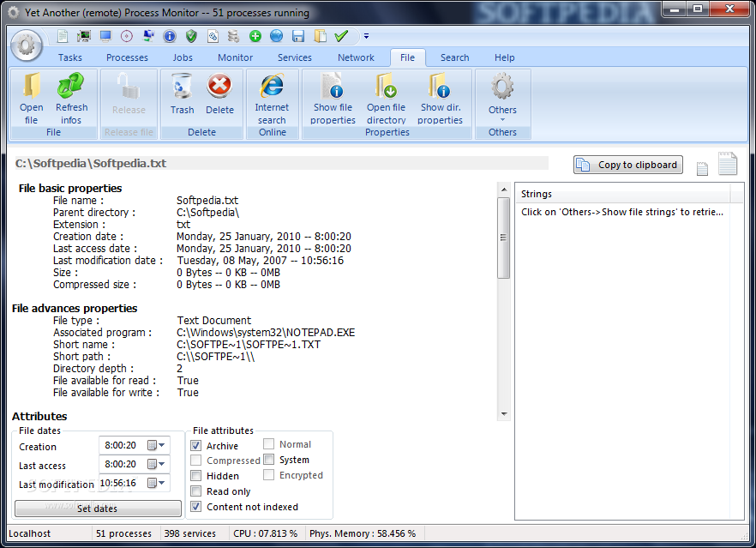This screenshot has width=756, height=548.
Task: Switch to the Network tab
Action: click(356, 57)
